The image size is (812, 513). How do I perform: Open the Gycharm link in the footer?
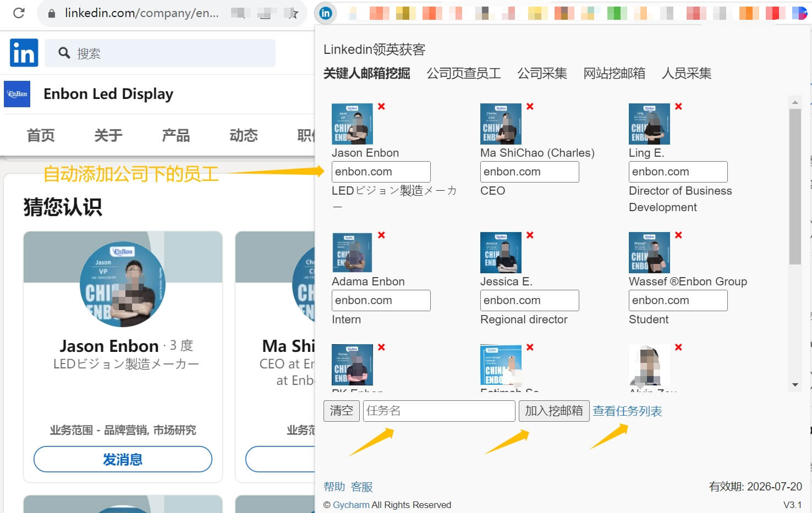pyautogui.click(x=351, y=505)
